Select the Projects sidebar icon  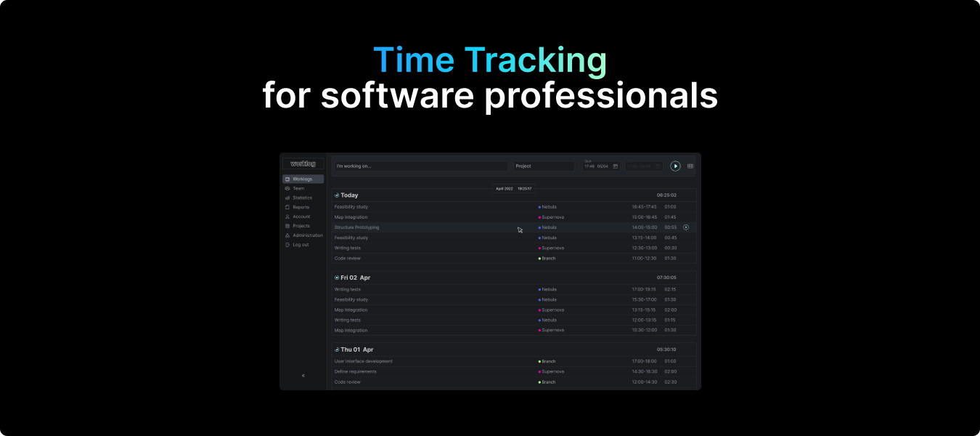[289, 225]
